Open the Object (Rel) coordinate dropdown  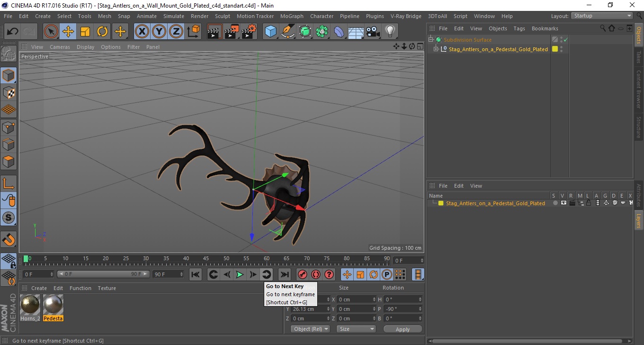pos(310,329)
